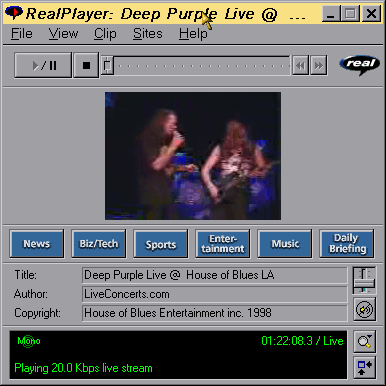
Task: Click the magnifier zoom icon
Action: [x=364, y=341]
